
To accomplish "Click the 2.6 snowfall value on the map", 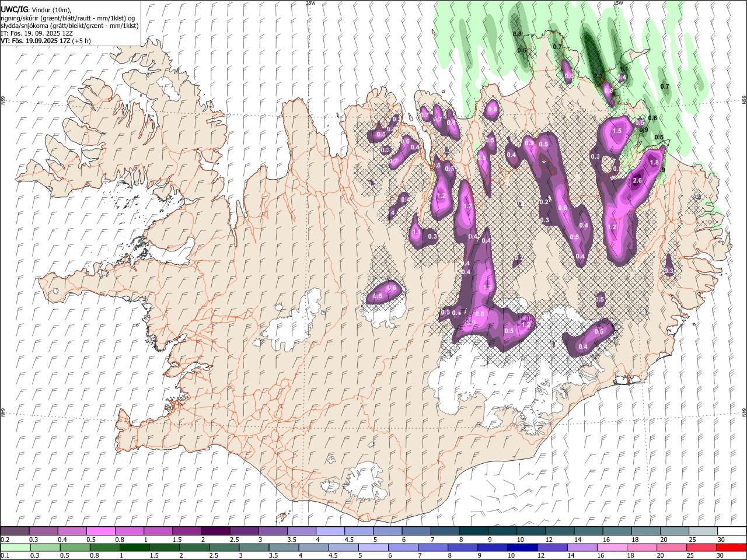I will pos(637,181).
